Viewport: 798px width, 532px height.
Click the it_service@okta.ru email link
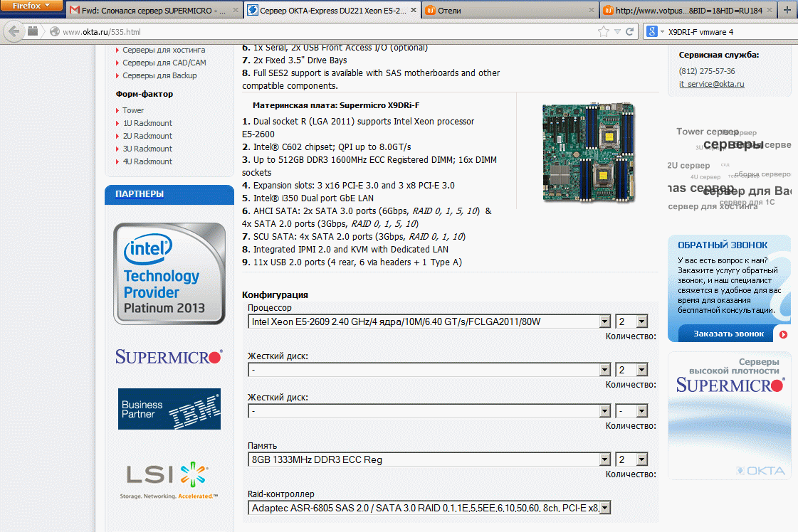point(711,84)
